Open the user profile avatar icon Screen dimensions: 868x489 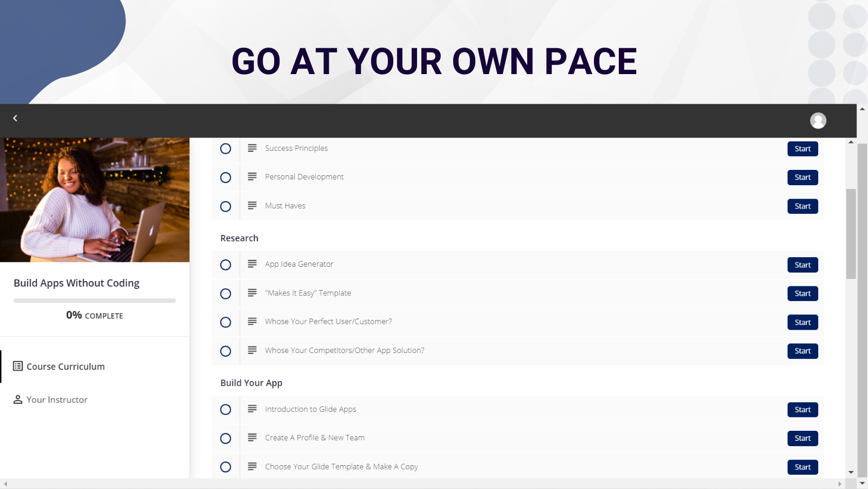818,121
